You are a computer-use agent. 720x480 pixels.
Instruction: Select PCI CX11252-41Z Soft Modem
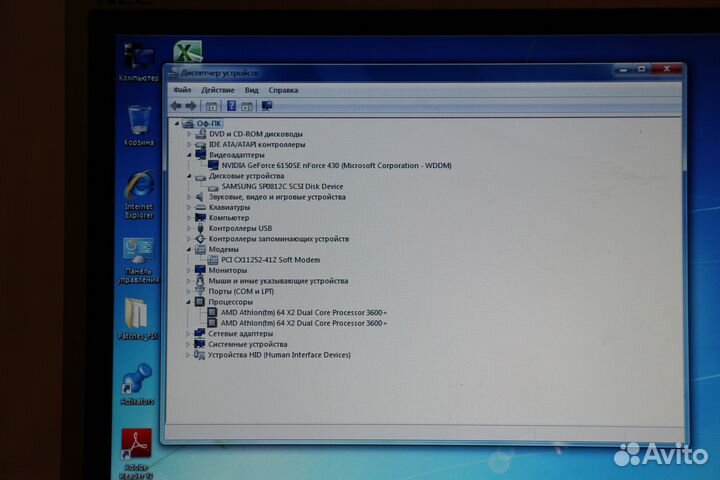coord(270,260)
